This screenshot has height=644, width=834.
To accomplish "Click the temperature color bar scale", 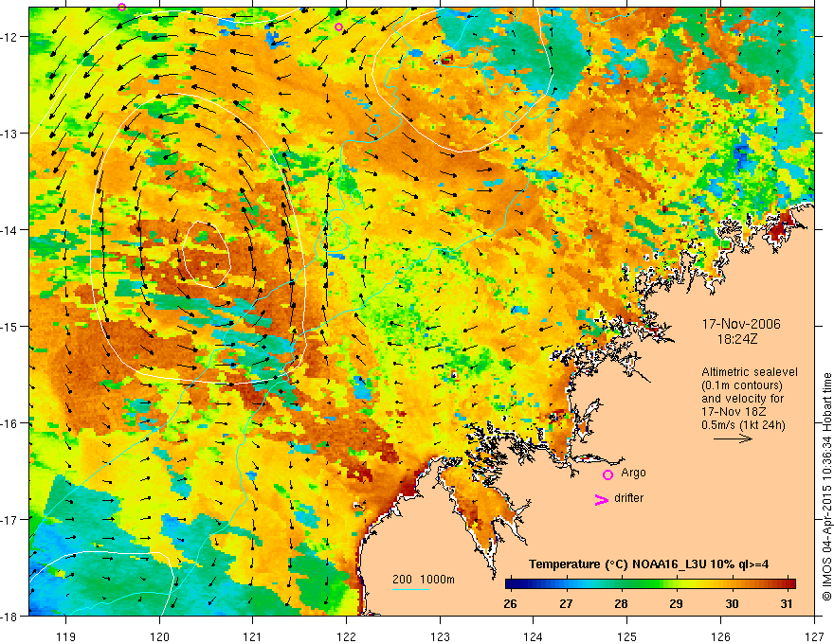I will tap(650, 584).
